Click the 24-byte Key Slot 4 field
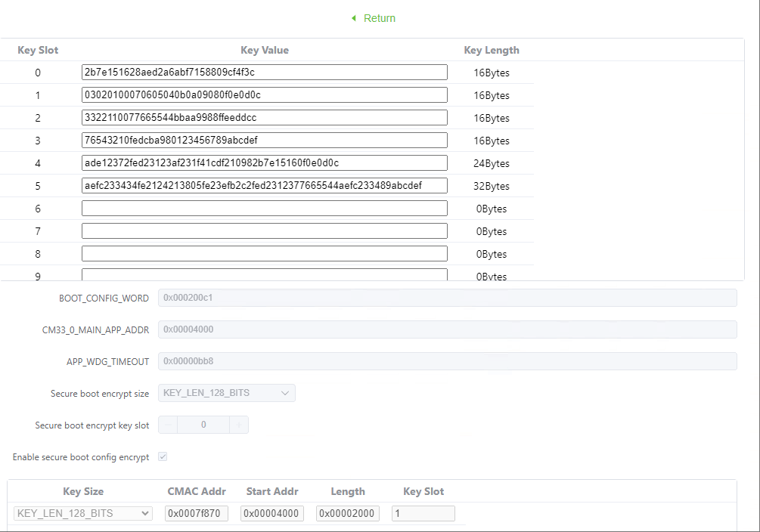Viewport: 760px width, 532px height. pyautogui.click(x=264, y=163)
